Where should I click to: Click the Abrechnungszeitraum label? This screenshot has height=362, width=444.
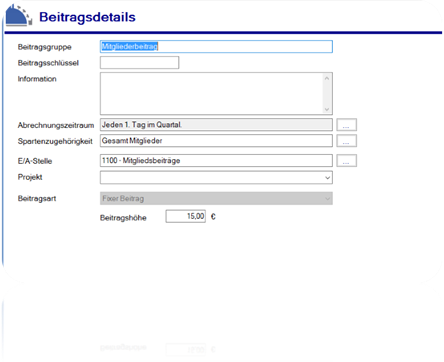[x=56, y=125]
